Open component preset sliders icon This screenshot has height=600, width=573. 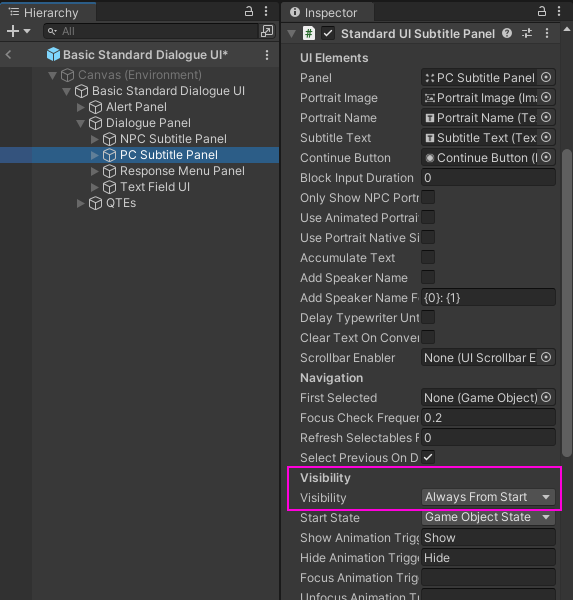click(527, 33)
